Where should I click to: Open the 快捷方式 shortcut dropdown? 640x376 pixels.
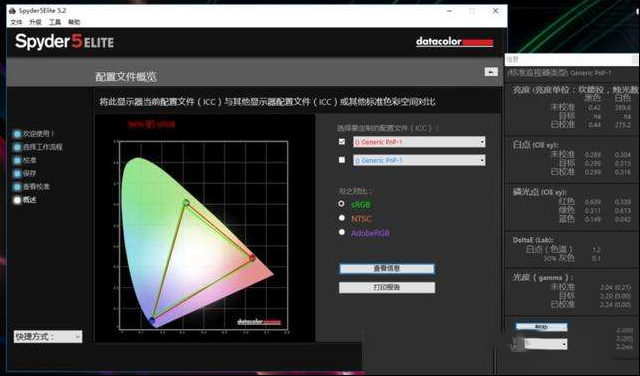point(48,337)
